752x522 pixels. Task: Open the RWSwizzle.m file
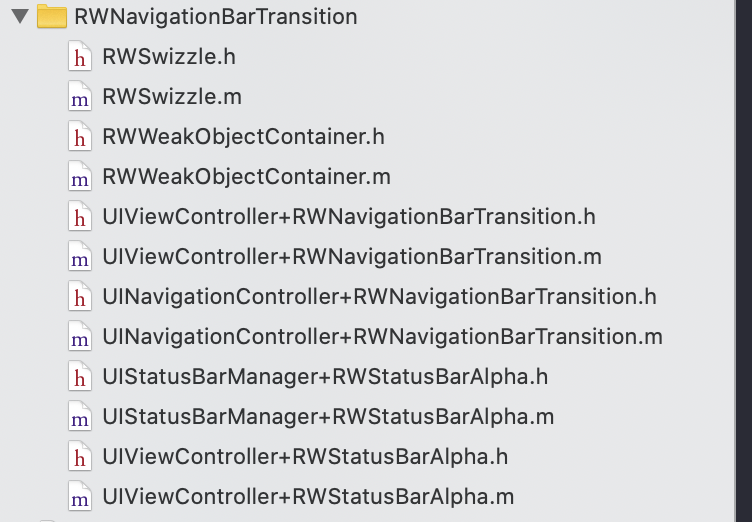point(171,97)
